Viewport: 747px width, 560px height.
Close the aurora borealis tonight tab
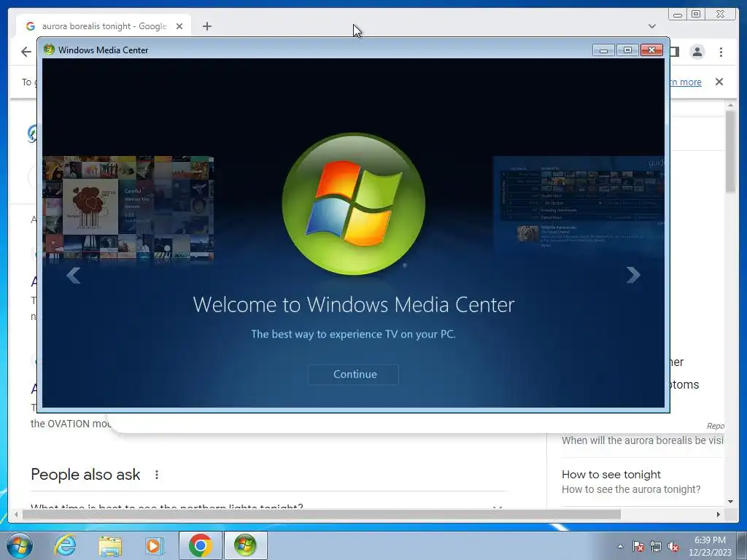(179, 26)
